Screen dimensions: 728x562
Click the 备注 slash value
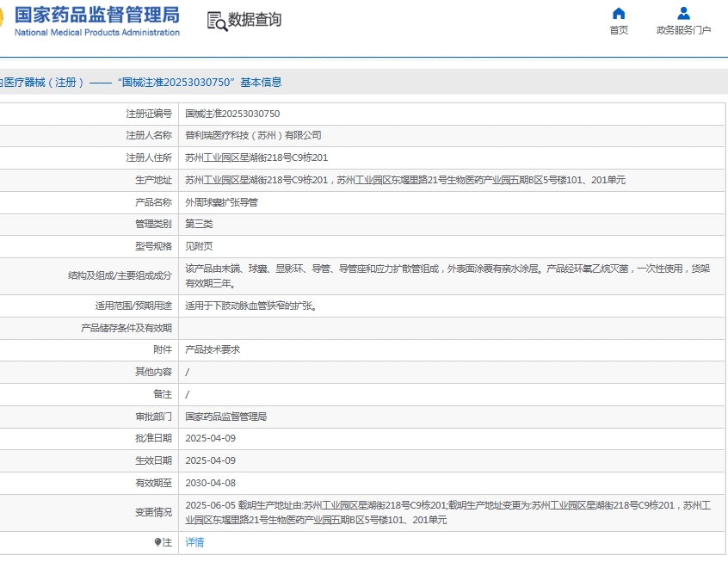click(187, 394)
